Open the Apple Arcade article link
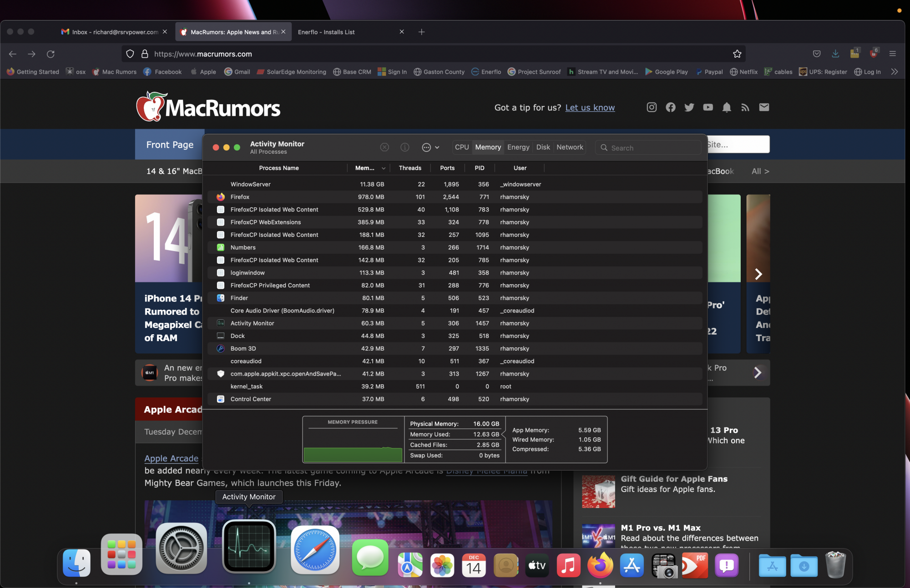 (171, 458)
